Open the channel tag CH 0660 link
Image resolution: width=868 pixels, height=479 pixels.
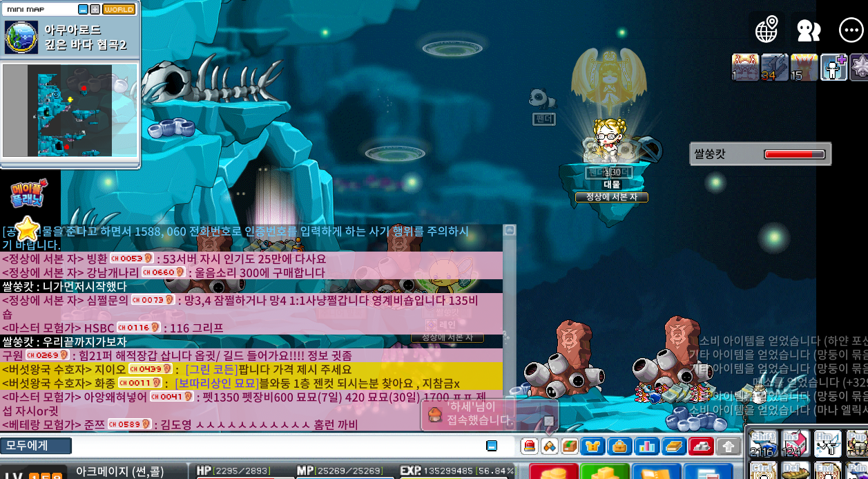point(164,272)
